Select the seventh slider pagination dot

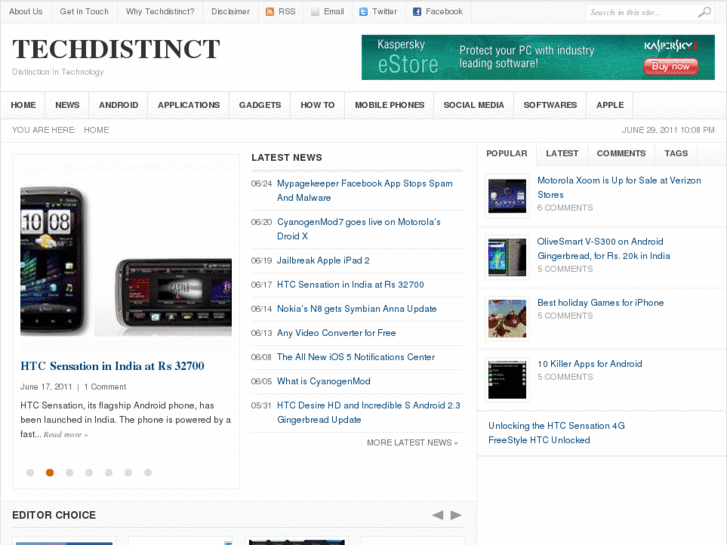(x=148, y=473)
